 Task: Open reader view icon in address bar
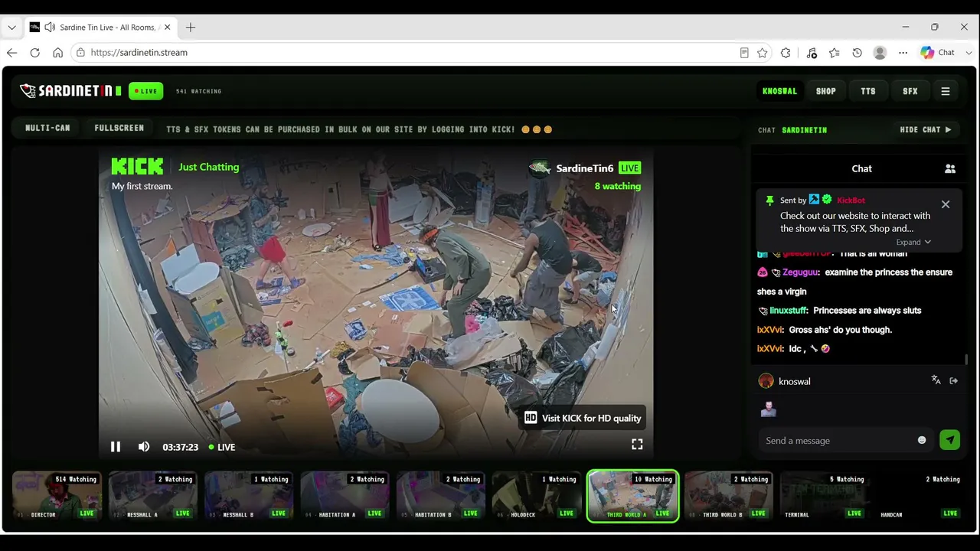744,53
